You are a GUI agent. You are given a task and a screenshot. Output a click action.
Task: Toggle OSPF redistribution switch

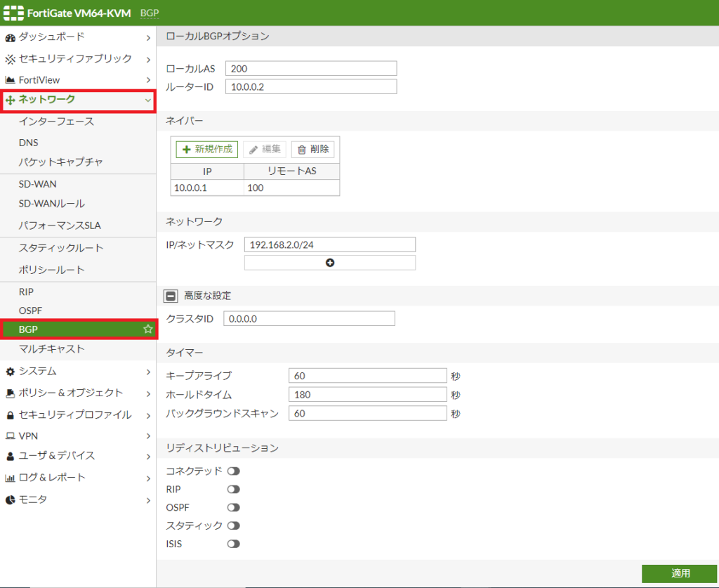pyautogui.click(x=233, y=507)
